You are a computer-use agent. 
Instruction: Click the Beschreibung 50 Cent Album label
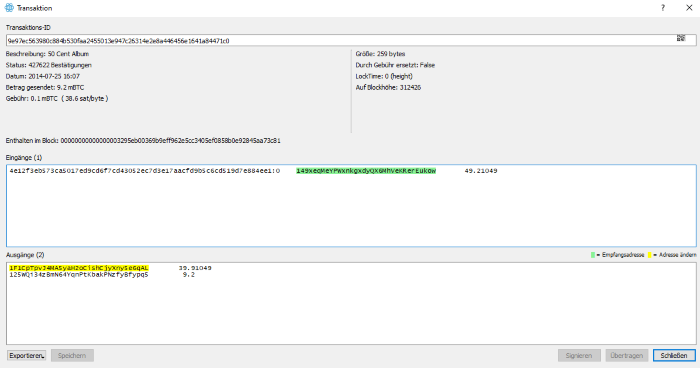[47, 54]
